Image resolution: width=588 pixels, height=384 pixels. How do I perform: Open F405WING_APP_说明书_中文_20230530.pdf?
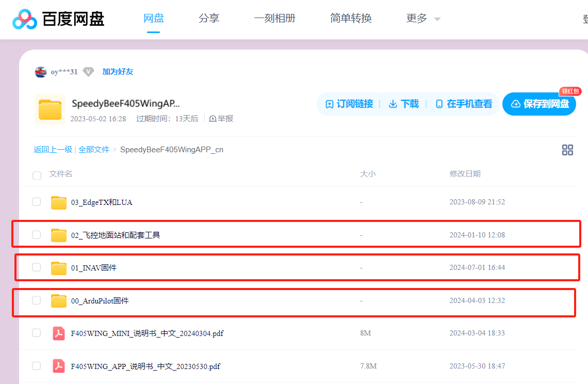145,366
